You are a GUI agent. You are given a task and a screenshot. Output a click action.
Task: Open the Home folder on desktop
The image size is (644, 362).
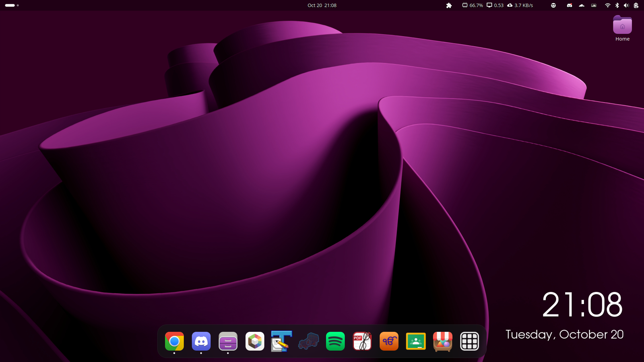(622, 28)
